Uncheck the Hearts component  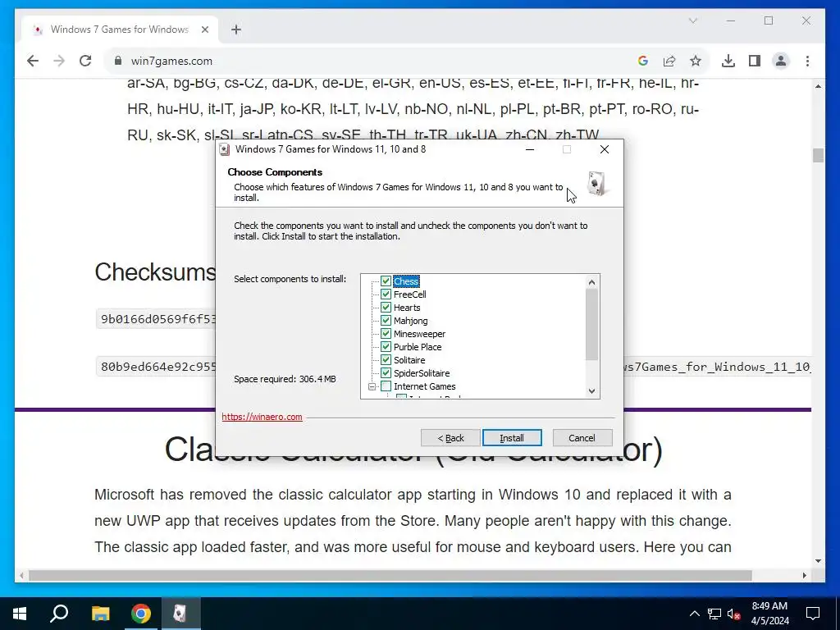386,307
